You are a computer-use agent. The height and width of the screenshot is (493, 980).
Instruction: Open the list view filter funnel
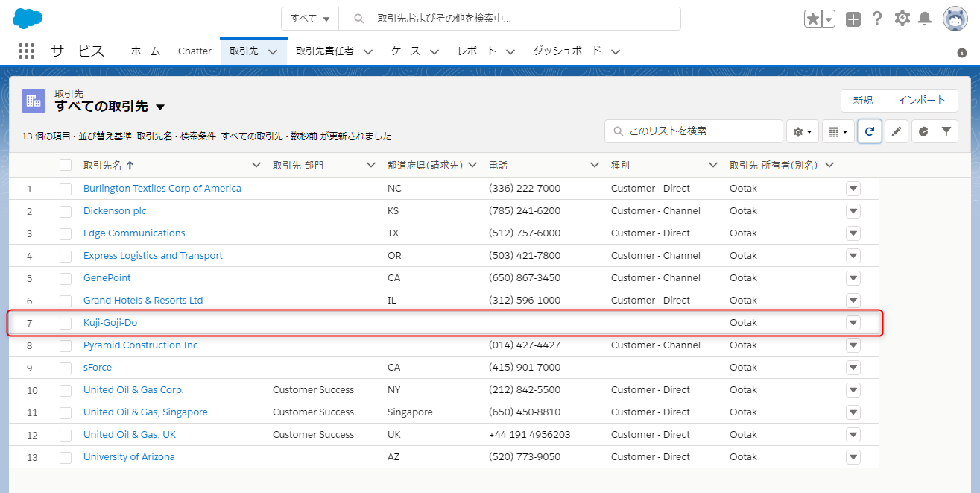coord(946,131)
